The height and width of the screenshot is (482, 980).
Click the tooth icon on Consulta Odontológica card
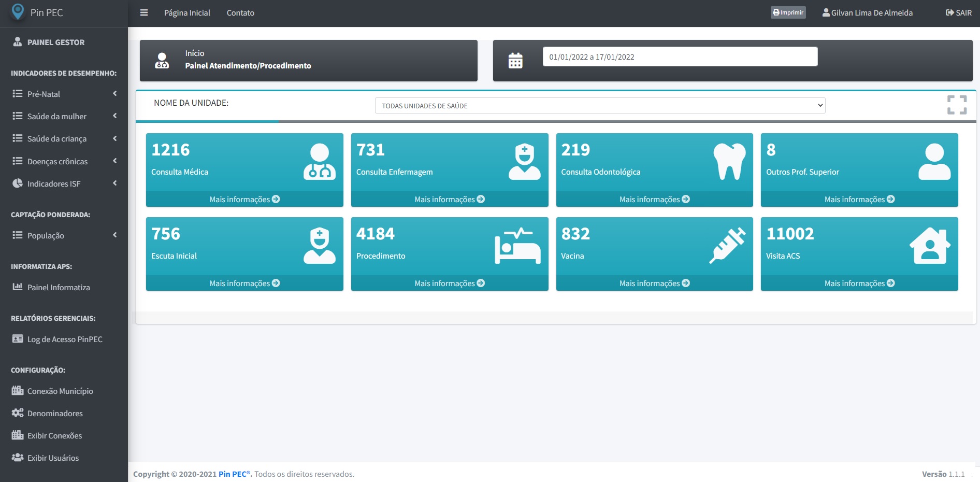click(x=729, y=162)
